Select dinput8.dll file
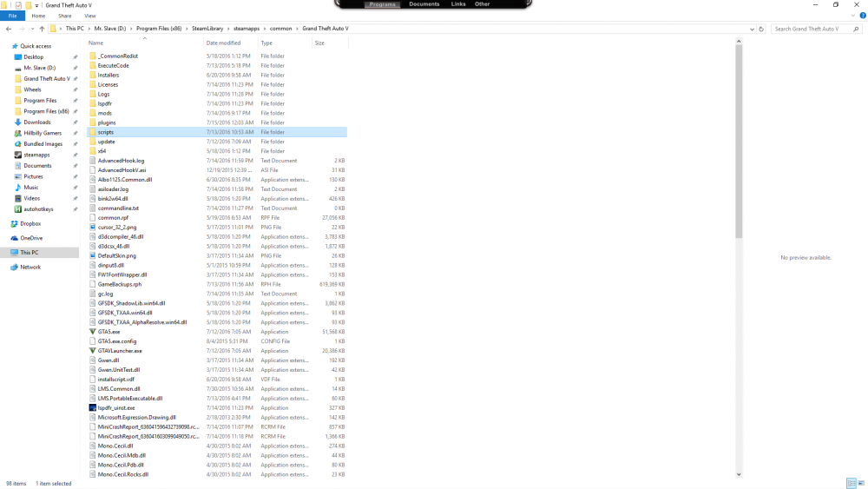This screenshot has width=868, height=489. (111, 265)
